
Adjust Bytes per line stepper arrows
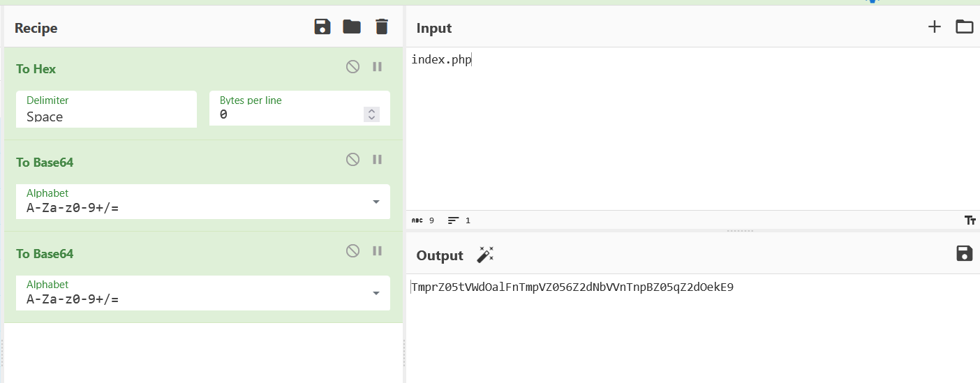coord(372,114)
